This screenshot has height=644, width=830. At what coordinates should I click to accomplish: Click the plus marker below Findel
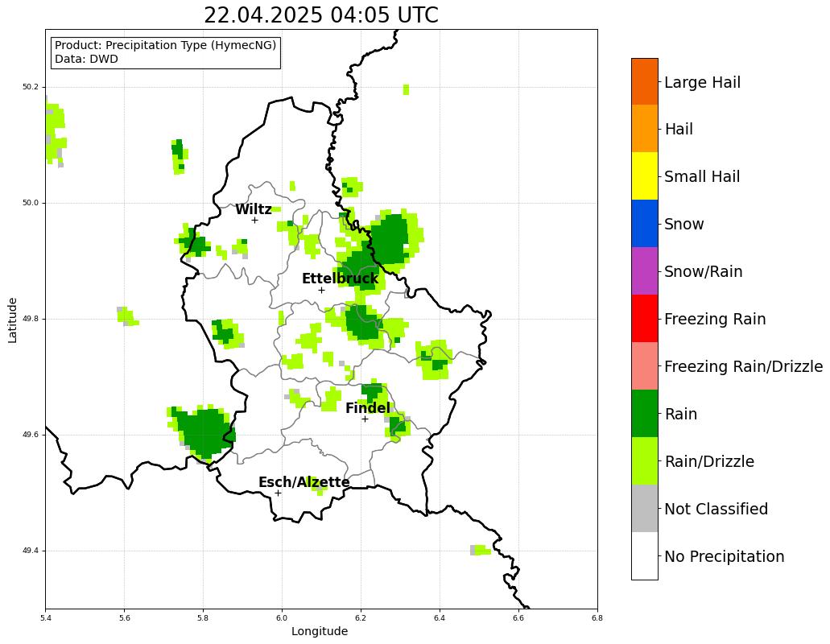pos(365,419)
